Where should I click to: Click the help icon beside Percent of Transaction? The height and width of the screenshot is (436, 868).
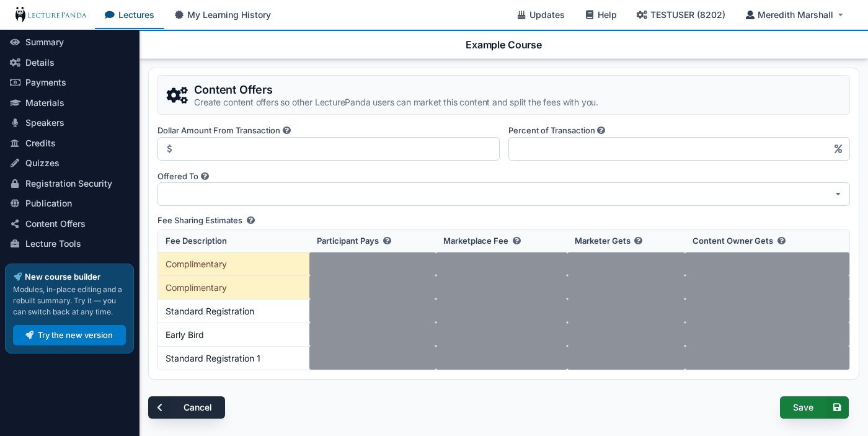pos(601,130)
